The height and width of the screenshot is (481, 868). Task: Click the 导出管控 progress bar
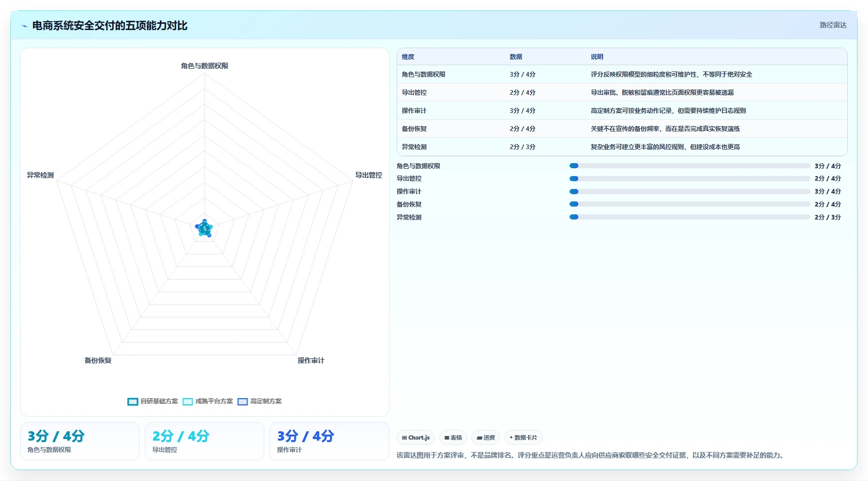[x=690, y=179]
